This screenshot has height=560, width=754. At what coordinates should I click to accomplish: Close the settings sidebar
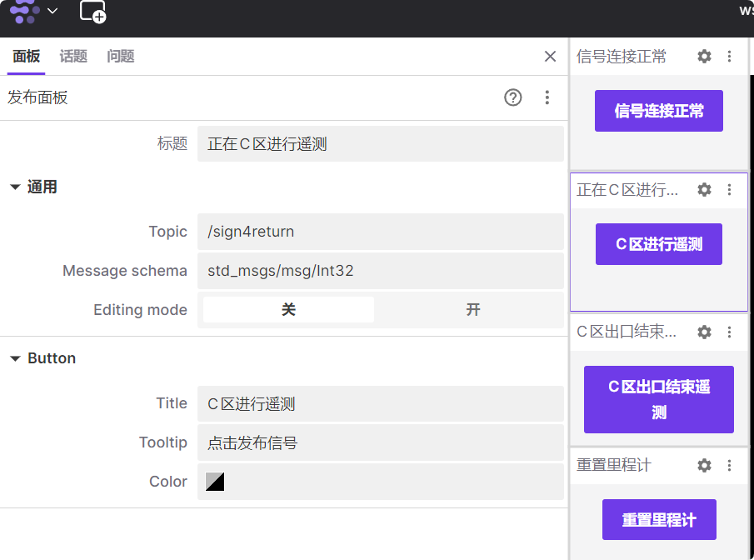coord(550,57)
